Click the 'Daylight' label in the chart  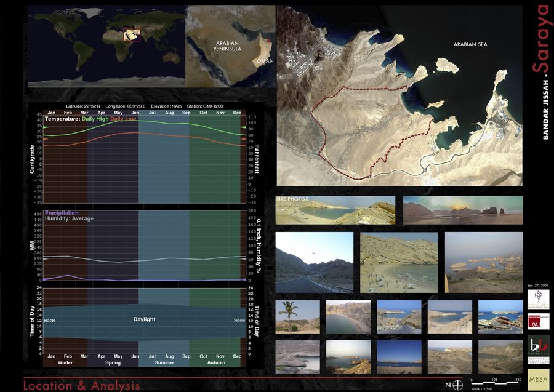[x=144, y=319]
